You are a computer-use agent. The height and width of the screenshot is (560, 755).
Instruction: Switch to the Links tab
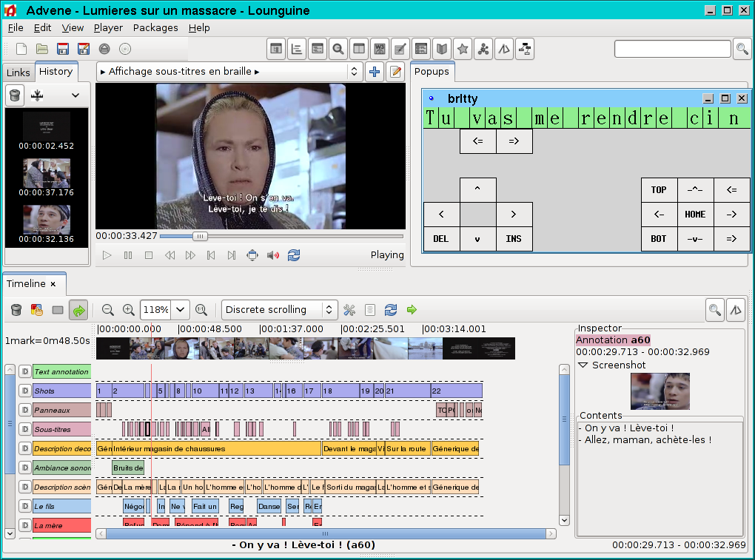19,72
